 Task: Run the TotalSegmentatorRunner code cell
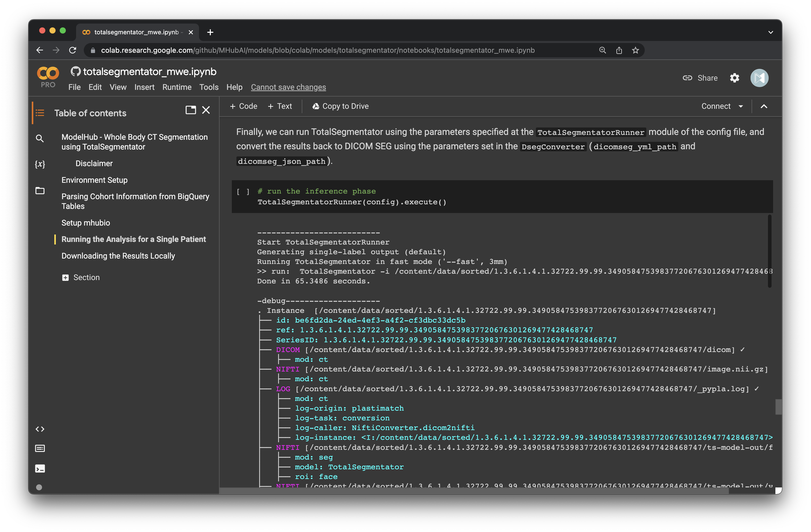(x=243, y=192)
